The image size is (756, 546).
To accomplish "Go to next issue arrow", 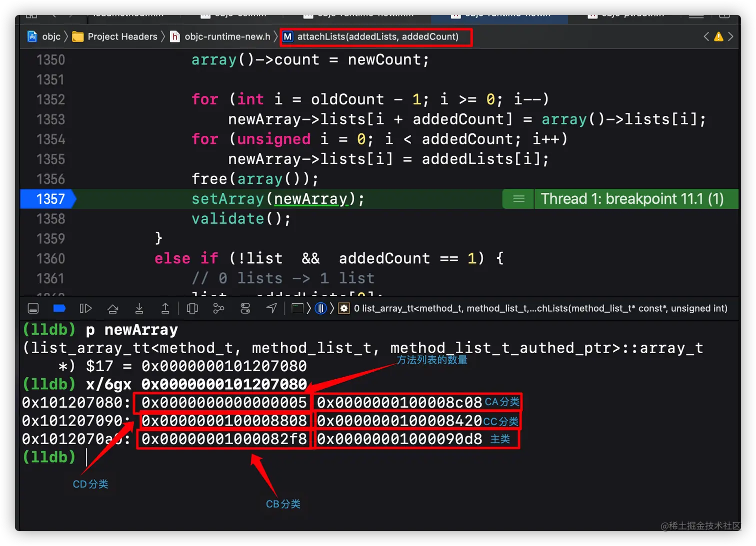I will click(730, 36).
